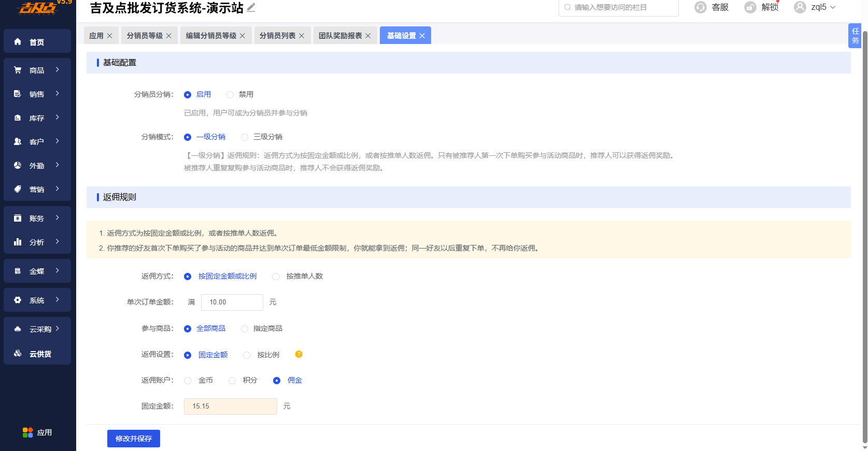Close the 团队奖励报表 tab

pos(368,36)
